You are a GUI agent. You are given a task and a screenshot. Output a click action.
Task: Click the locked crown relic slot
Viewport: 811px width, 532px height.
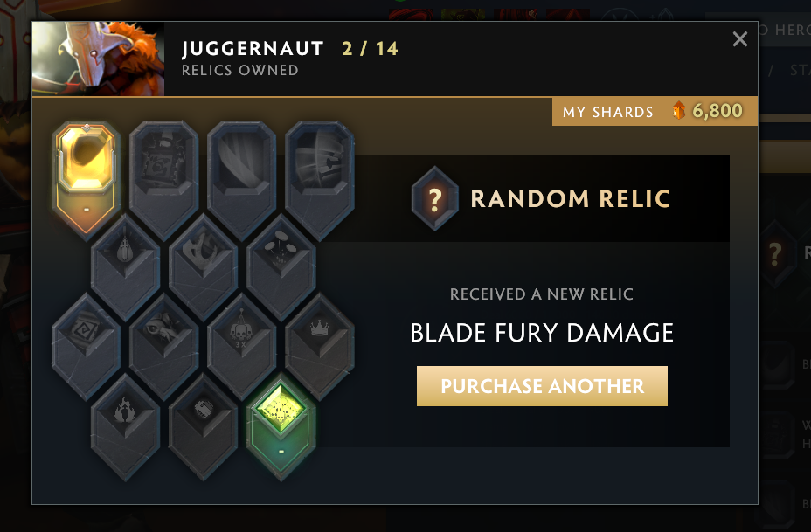tap(320, 347)
